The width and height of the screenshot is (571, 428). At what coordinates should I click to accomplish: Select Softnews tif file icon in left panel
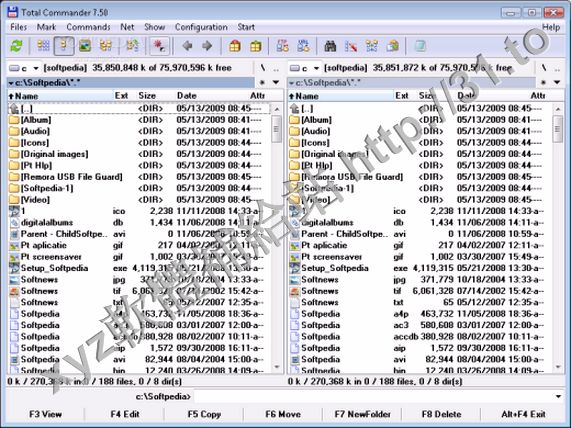[x=14, y=291]
